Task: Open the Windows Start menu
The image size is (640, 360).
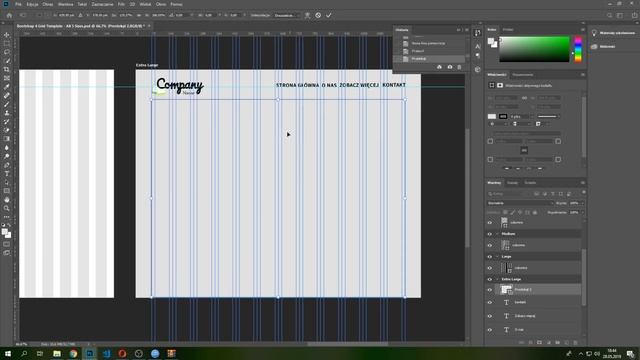Action: 7,353
